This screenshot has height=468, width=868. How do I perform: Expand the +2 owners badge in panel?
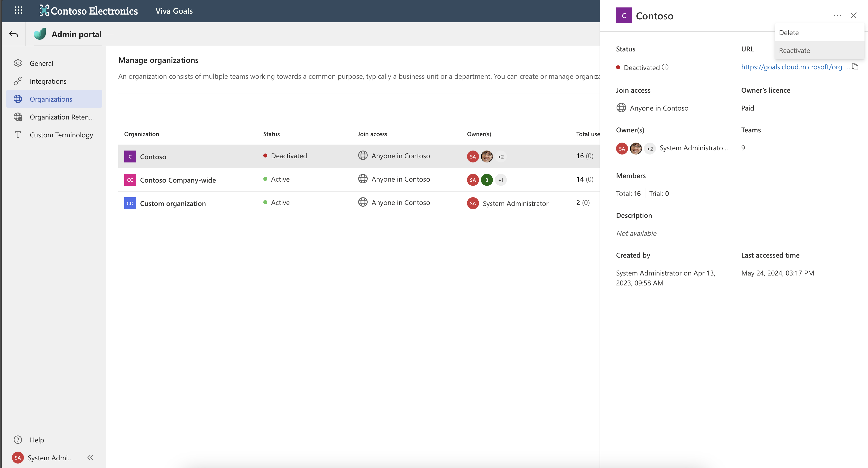(x=650, y=149)
